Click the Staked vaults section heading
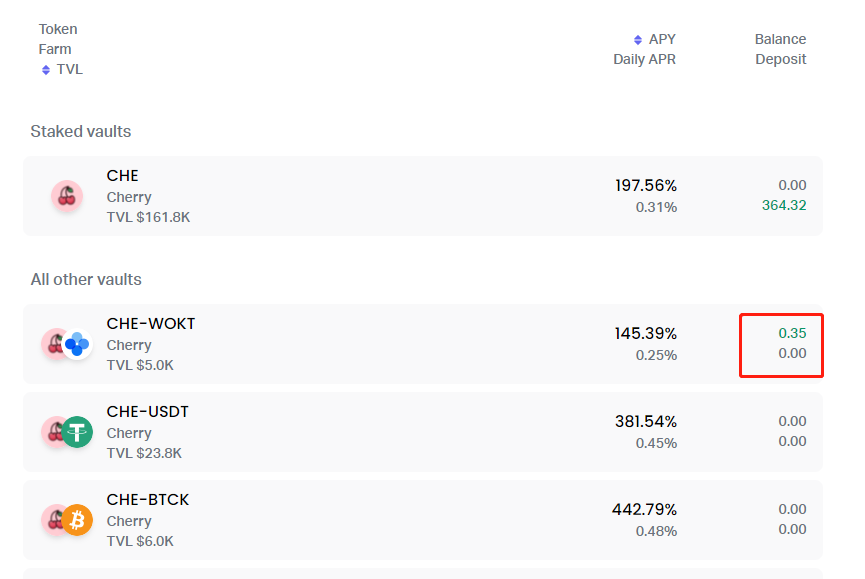 pyautogui.click(x=81, y=131)
